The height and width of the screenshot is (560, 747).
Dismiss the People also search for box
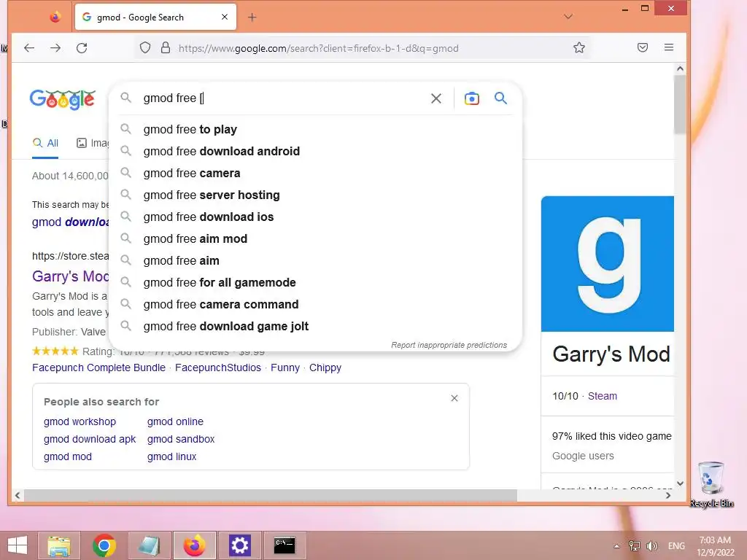(454, 398)
